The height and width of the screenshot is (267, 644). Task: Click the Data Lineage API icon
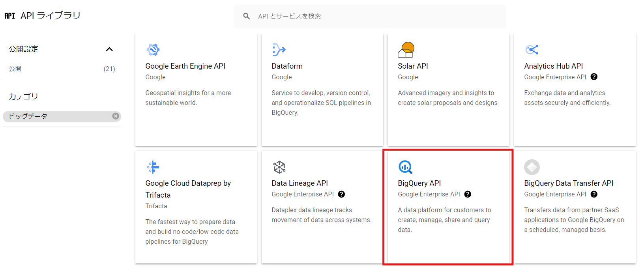[279, 167]
